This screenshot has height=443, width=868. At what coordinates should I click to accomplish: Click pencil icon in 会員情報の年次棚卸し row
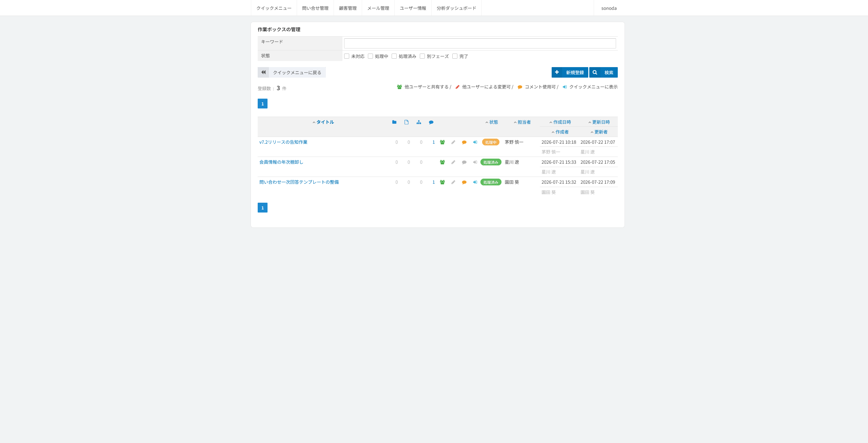pyautogui.click(x=453, y=162)
